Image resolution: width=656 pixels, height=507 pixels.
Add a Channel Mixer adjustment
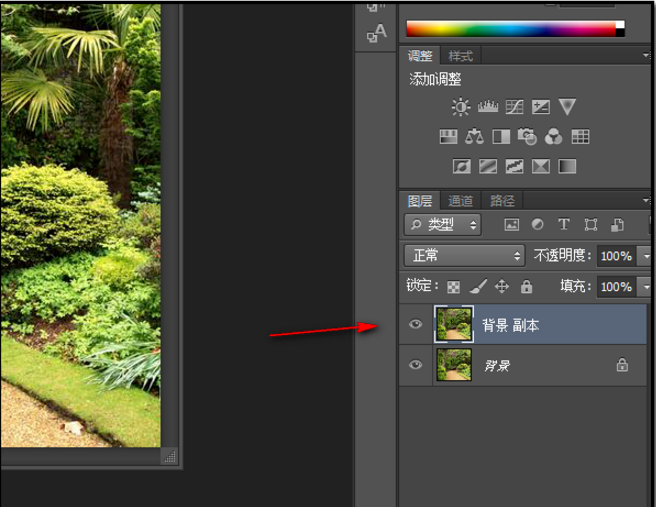tap(554, 136)
